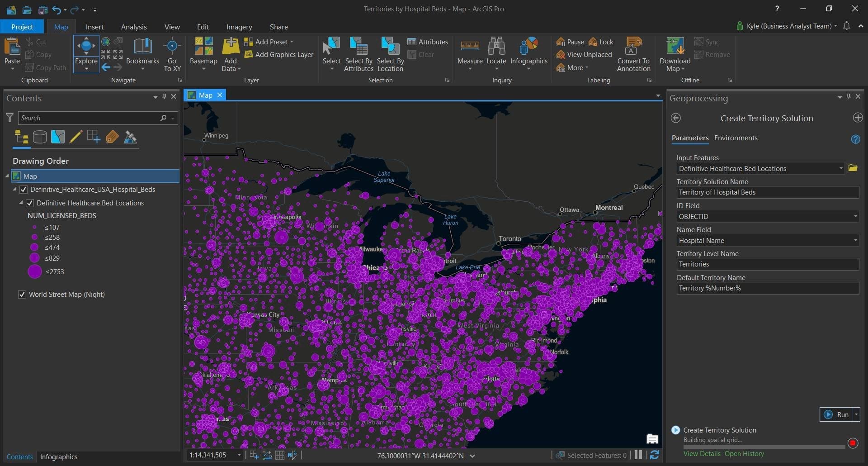Uncheck Definitive_Healthcare_USA_Hospital_Beds group layer
Viewport: 868px width, 466px height.
(24, 190)
